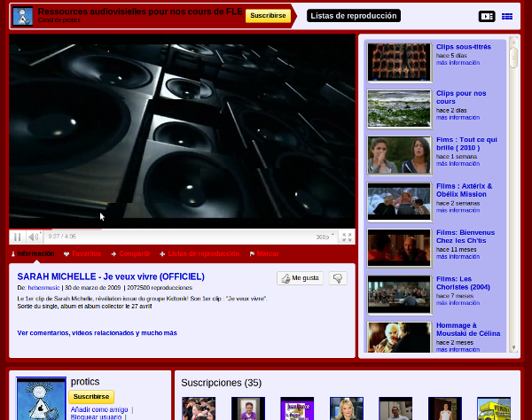532x420 pixels.
Task: Click the channel avatar icon in header
Action: point(23,16)
